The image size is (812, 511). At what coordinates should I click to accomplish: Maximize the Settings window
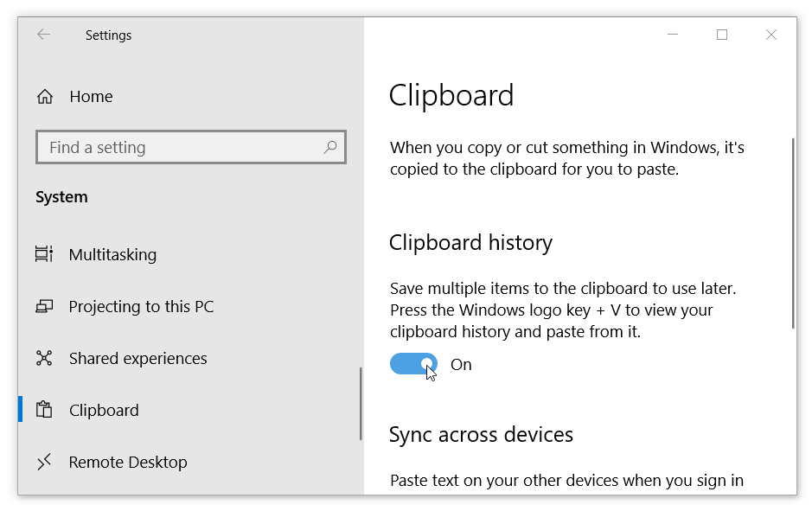pos(722,35)
